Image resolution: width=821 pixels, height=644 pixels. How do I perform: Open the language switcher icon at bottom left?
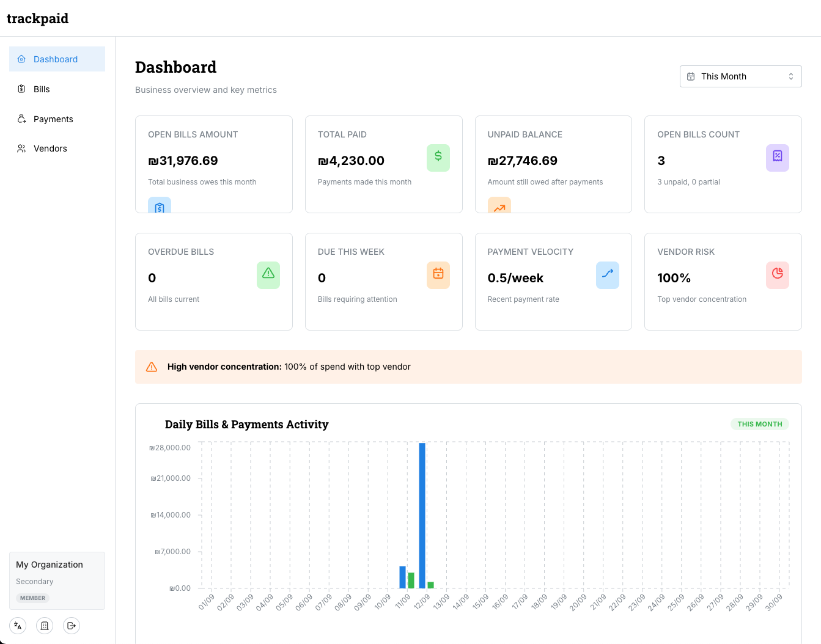click(x=17, y=625)
